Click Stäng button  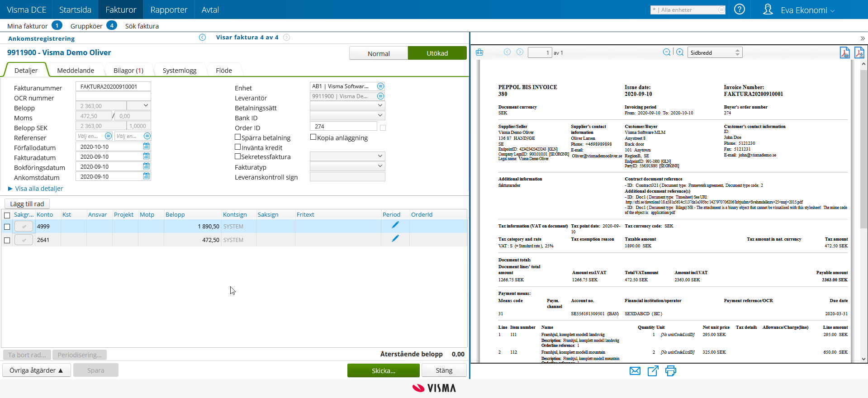[444, 370]
